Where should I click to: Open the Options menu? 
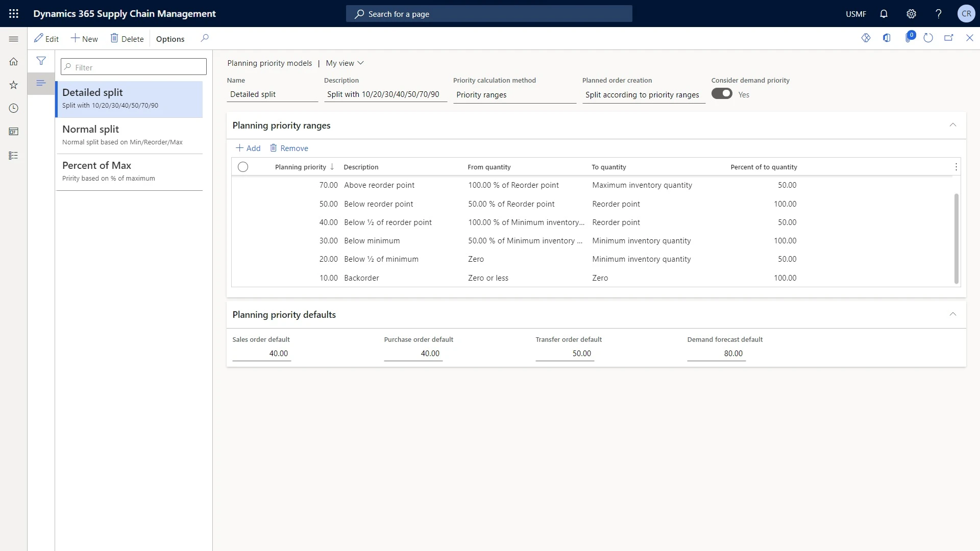point(169,38)
